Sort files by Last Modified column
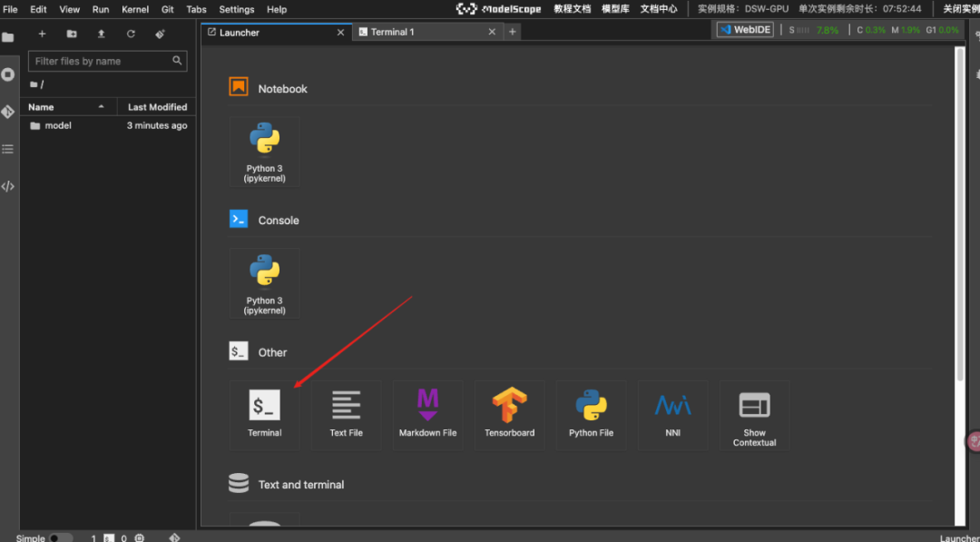The image size is (980, 542). (x=157, y=107)
